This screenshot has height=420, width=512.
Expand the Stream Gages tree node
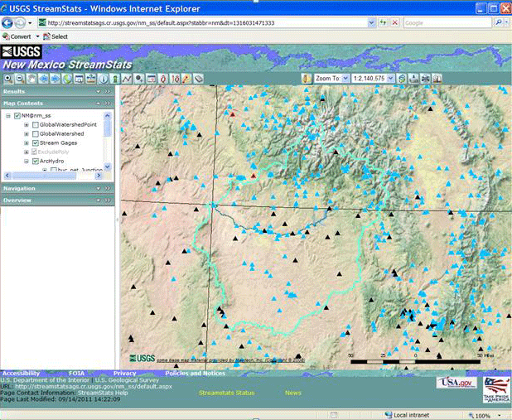[x=27, y=143]
